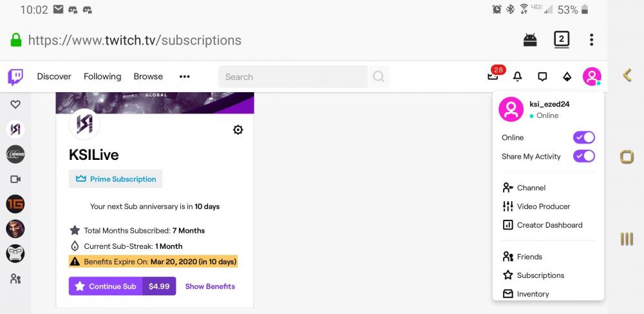The image size is (644, 314).
Task: Open Prime Loot inbox with 28 badge
Action: tap(493, 77)
